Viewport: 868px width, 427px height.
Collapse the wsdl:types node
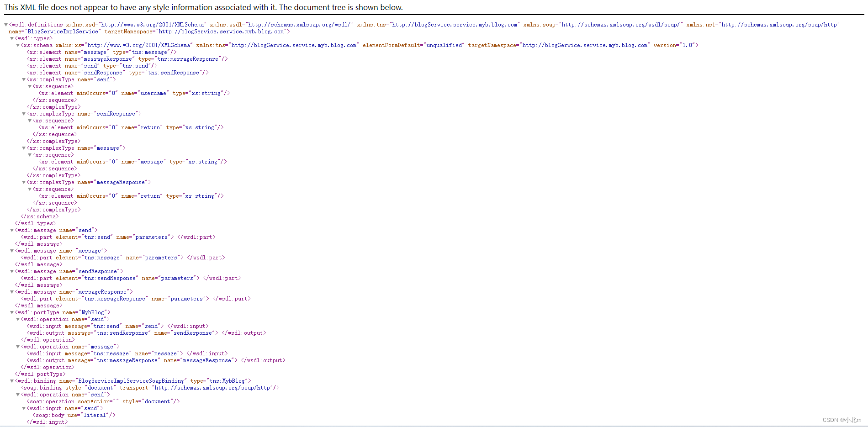coord(12,38)
